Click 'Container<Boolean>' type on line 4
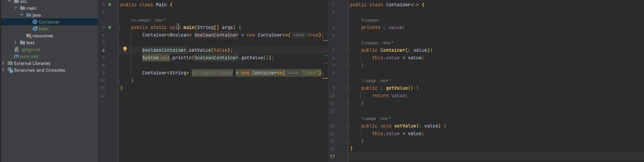644x162 pixels. point(167,35)
